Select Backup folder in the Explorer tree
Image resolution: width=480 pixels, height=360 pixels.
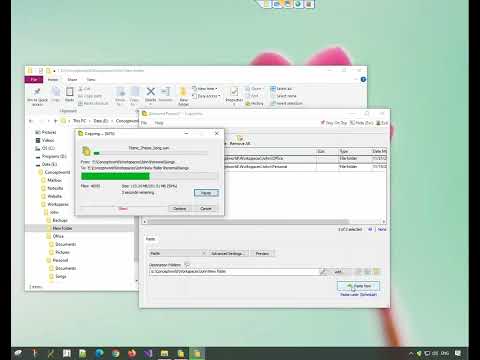(x=60, y=220)
